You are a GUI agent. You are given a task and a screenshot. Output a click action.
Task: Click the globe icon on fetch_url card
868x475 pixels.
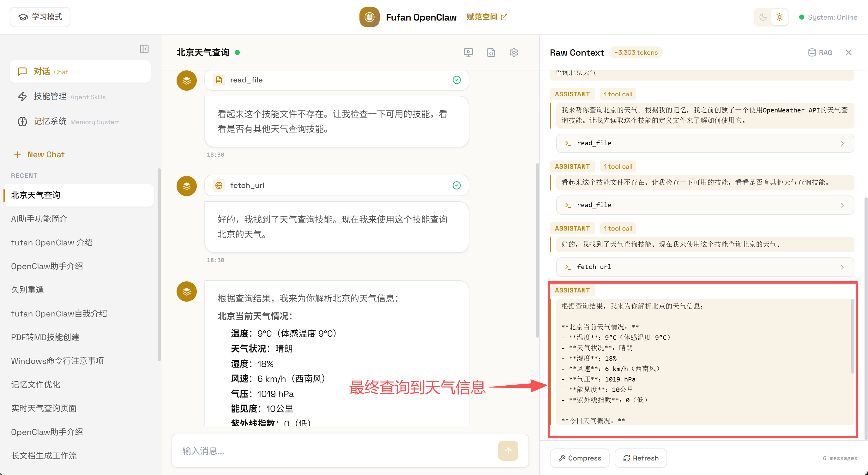(219, 185)
